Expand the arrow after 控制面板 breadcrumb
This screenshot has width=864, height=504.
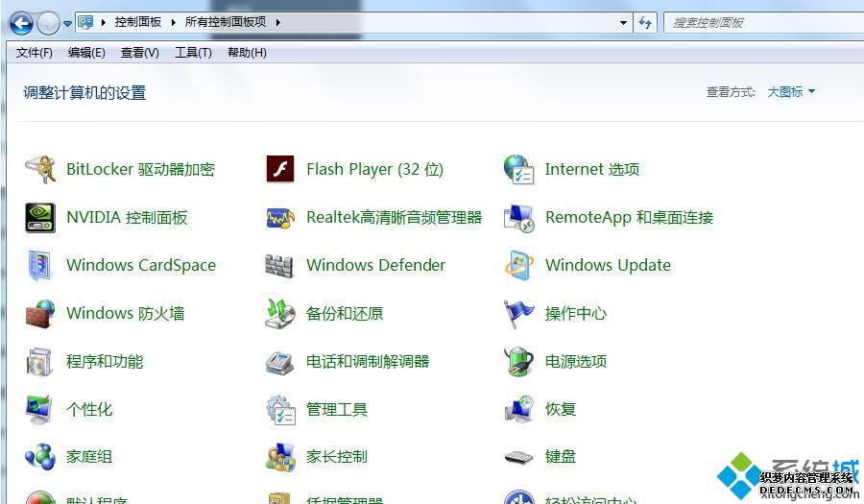pos(173,22)
